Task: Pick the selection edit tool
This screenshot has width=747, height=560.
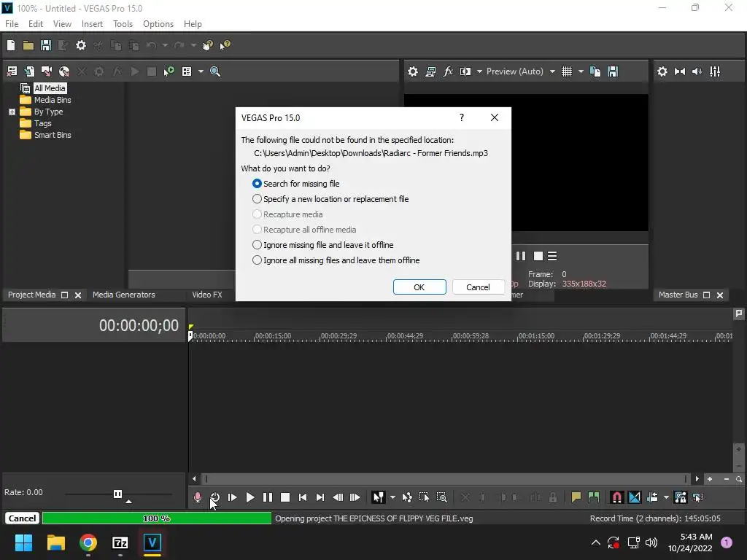Action: pos(424,497)
